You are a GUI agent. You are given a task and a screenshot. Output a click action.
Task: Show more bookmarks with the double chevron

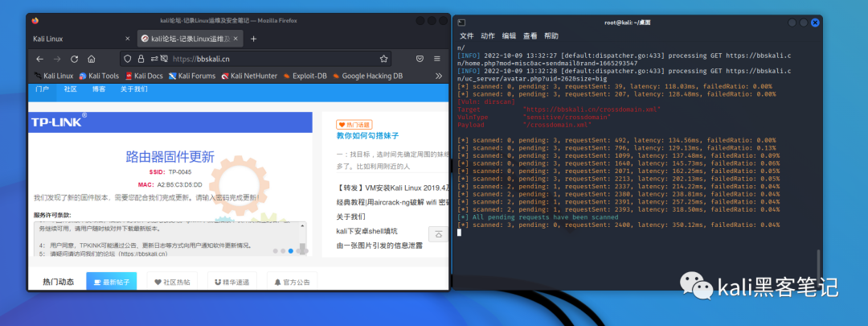(x=439, y=76)
